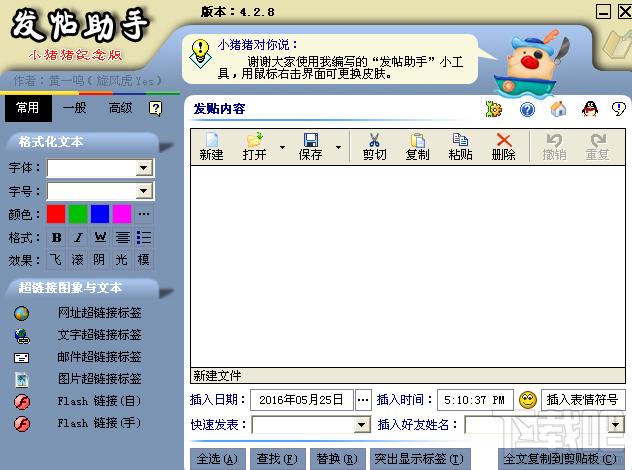Toggle Italic (I) formatting button
Viewport: 632px width, 470px height.
pyautogui.click(x=78, y=237)
